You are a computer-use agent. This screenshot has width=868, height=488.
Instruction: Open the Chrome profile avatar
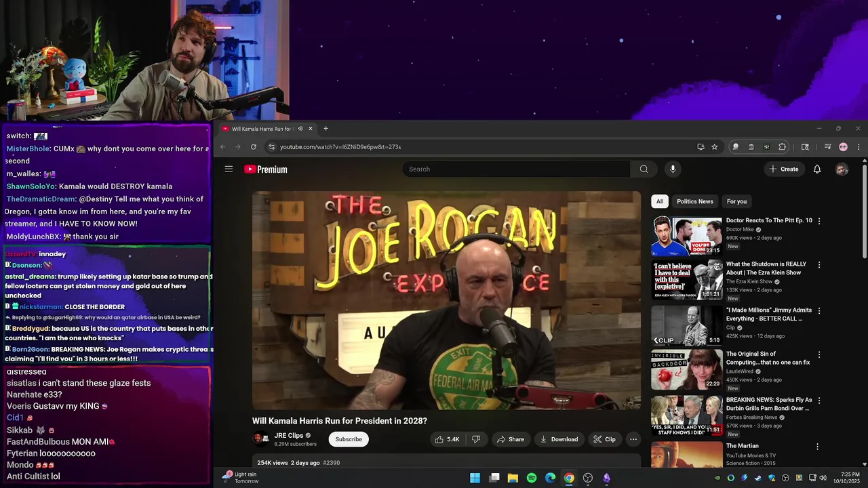(x=843, y=147)
